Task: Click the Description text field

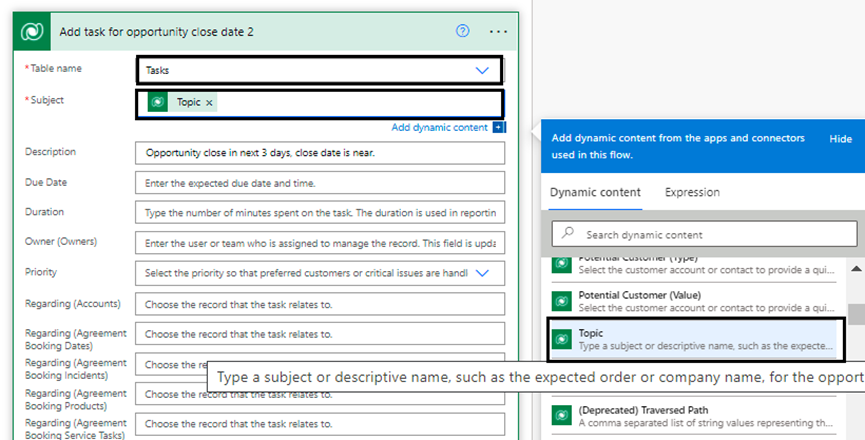Action: [319, 153]
